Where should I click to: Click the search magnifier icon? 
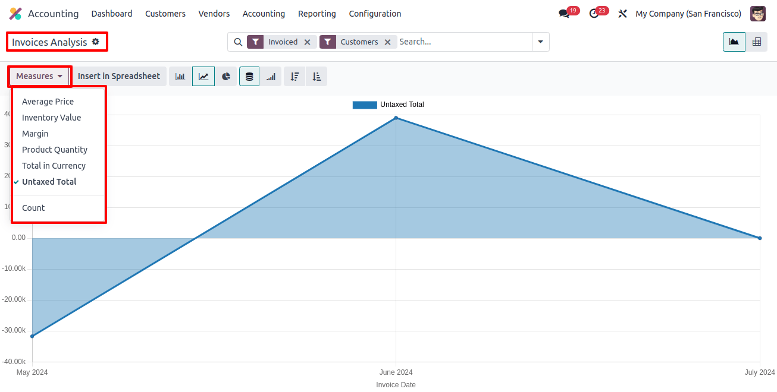(x=238, y=42)
